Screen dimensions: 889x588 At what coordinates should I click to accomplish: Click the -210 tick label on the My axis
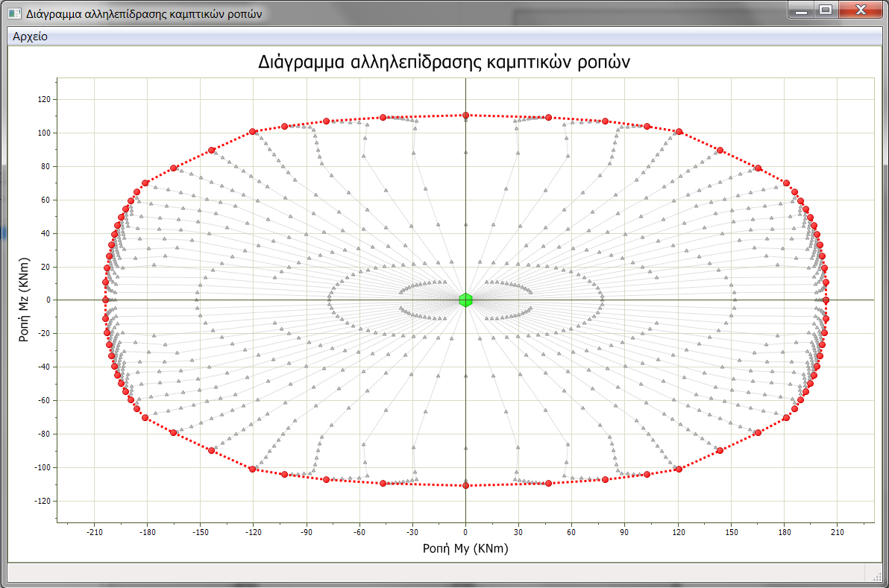[94, 532]
